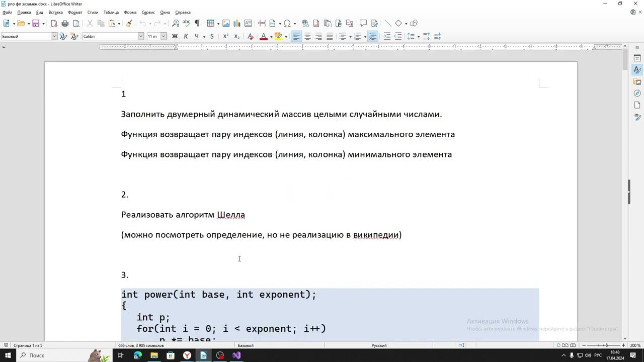Insert an image
Screen dimensions: 644x362
coord(226,23)
